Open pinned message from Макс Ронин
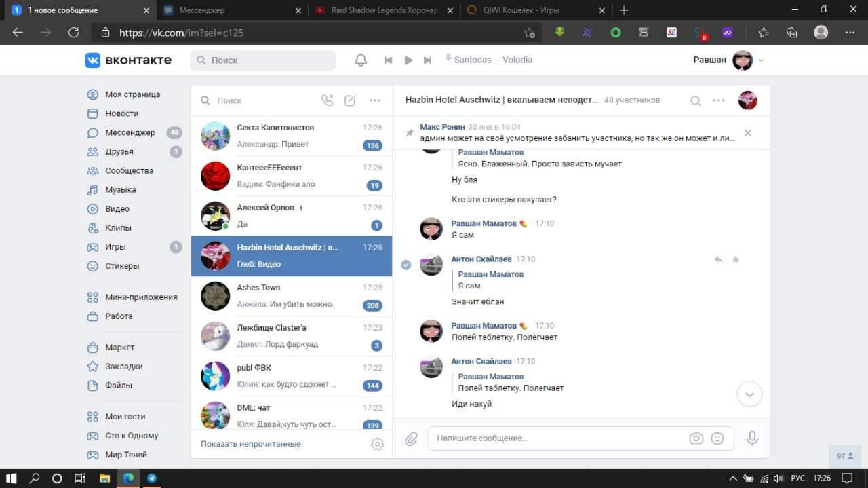 pyautogui.click(x=576, y=132)
